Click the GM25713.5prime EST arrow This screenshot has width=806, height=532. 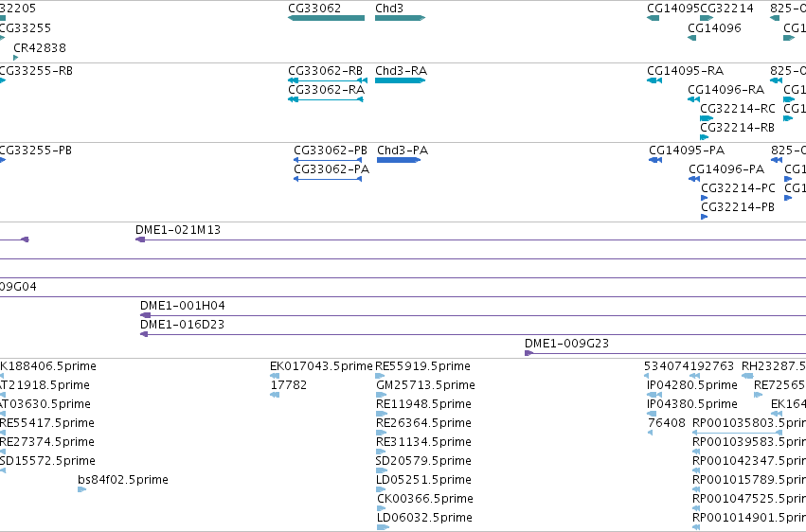[382, 395]
